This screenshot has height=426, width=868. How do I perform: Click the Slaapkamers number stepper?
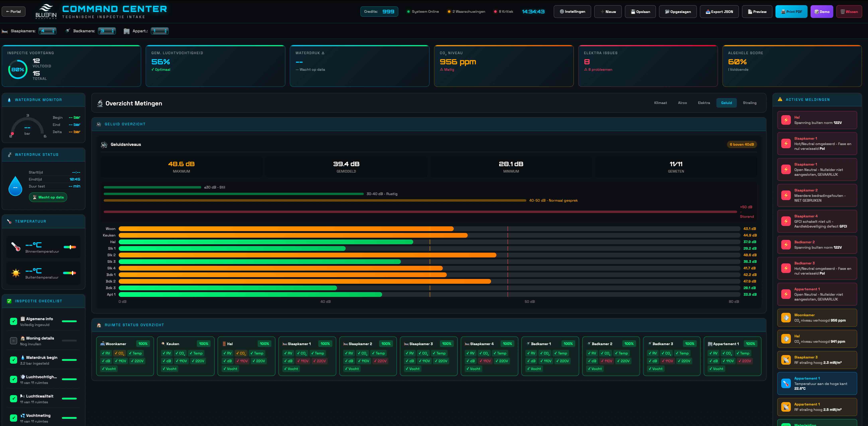[x=47, y=31]
